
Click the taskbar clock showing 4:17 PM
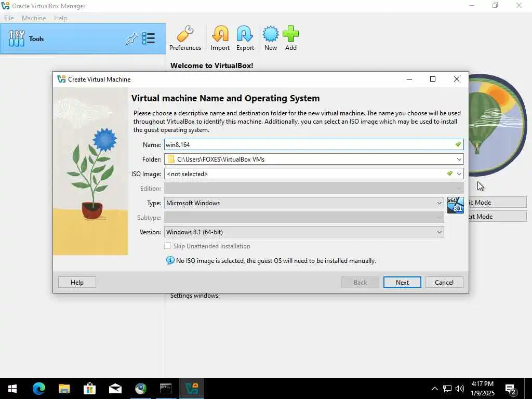[483, 389]
